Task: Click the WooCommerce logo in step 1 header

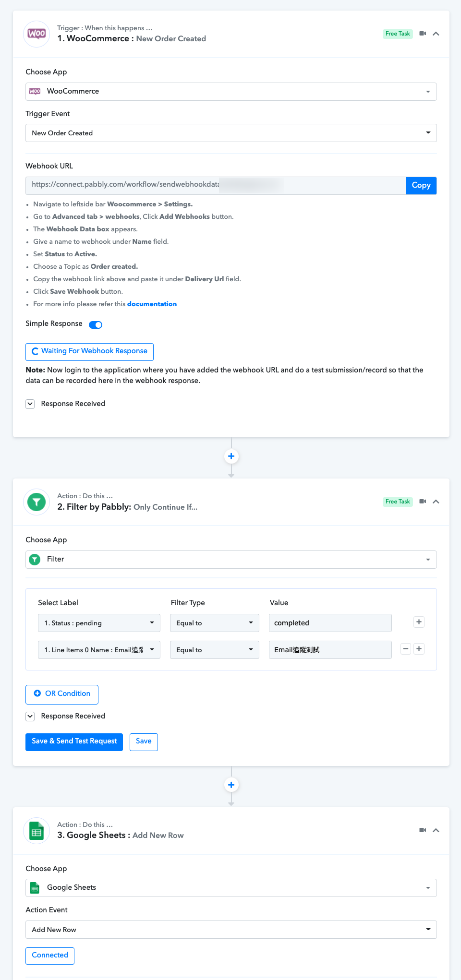Action: coord(36,34)
